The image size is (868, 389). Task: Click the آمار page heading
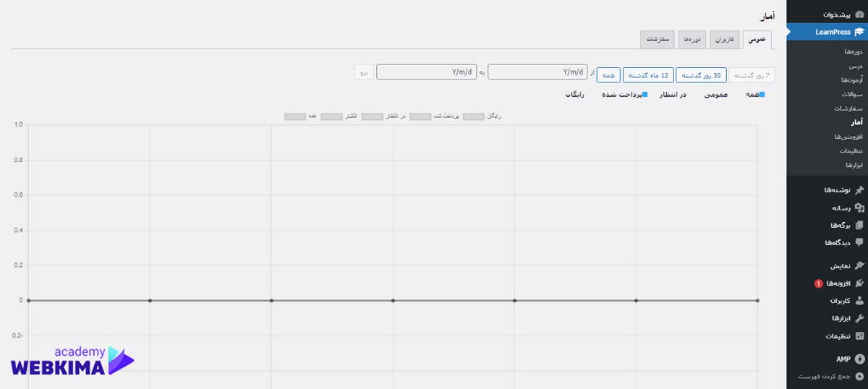coord(767,16)
